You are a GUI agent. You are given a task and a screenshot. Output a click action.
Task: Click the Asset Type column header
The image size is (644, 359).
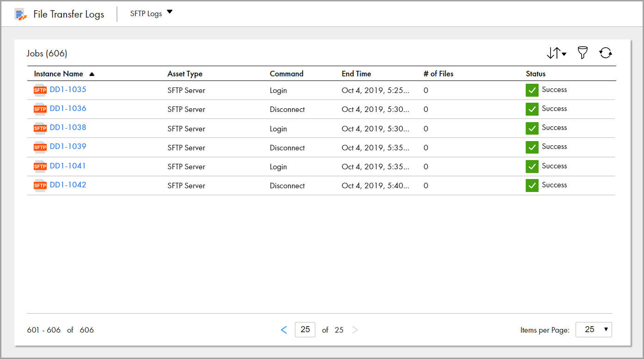(x=185, y=74)
